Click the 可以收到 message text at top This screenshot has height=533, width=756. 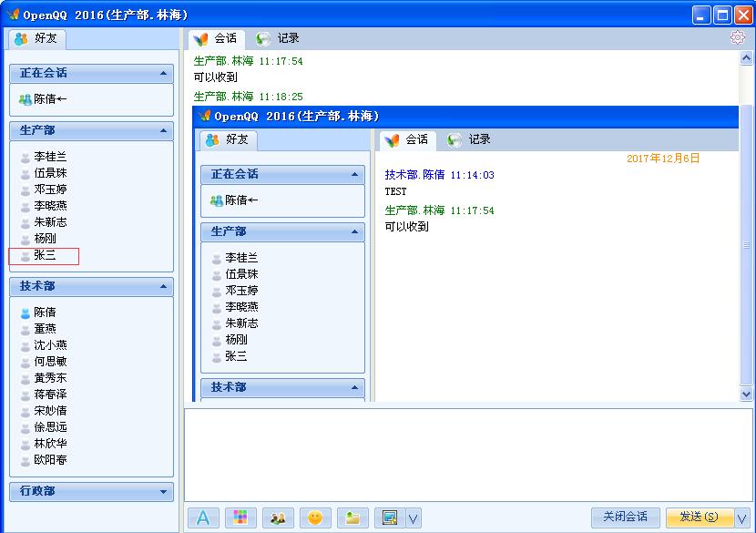(216, 77)
